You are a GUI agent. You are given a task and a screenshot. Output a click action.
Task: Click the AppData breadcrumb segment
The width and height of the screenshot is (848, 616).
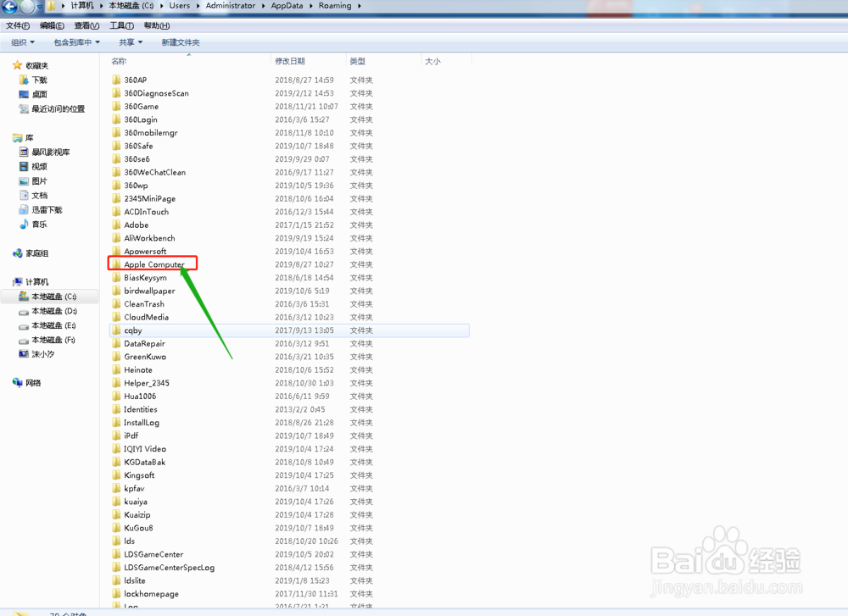click(287, 5)
